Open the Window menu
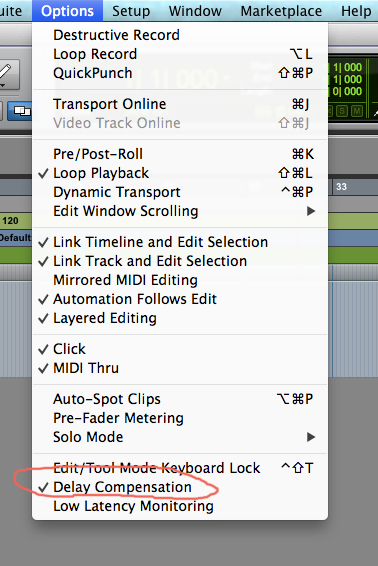This screenshot has height=566, width=378. click(195, 11)
